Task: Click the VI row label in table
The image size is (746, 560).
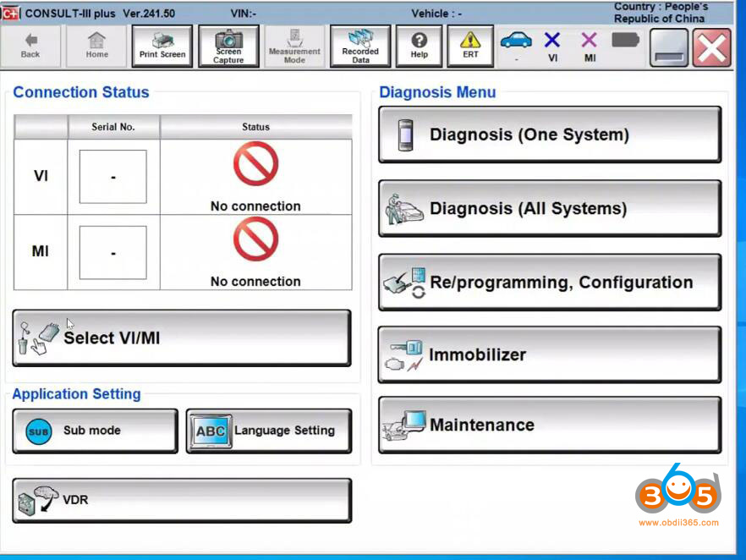Action: coord(41,176)
